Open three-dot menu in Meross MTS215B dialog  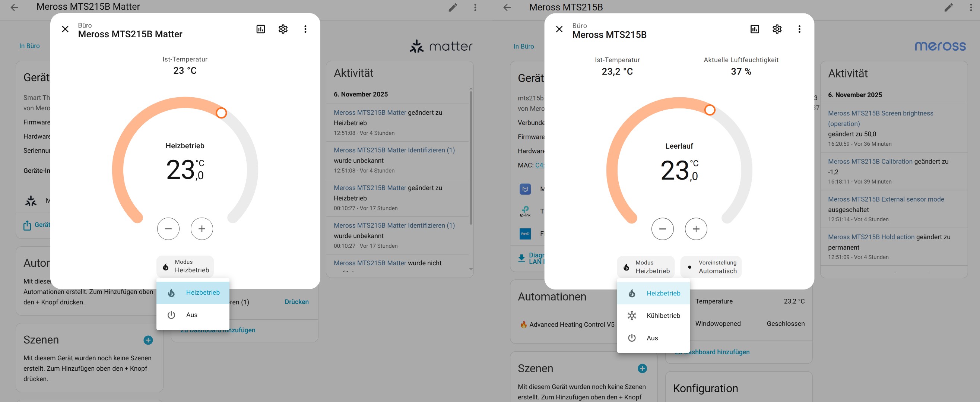pos(799,29)
